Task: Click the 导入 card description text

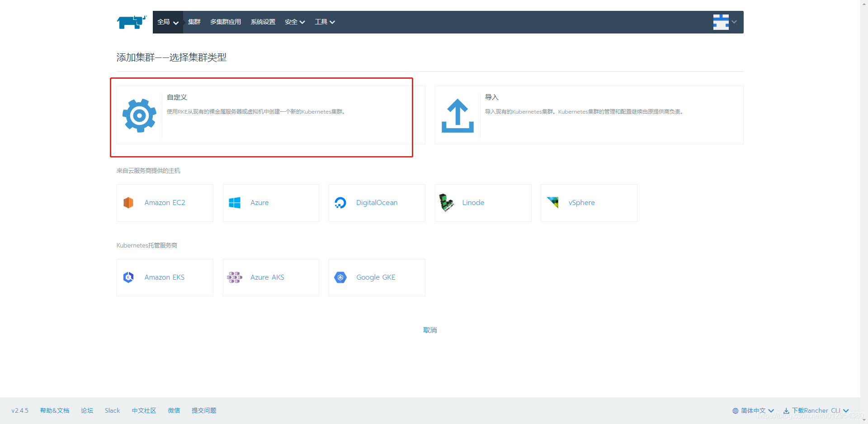Action: 584,112
